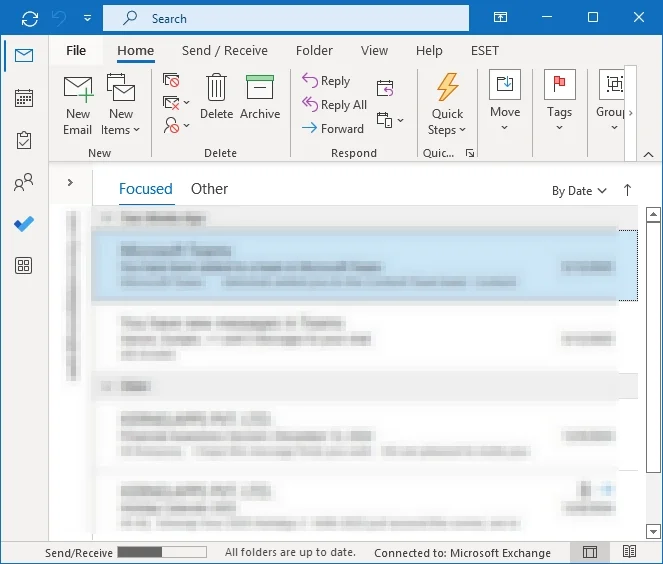Click the Send/Receive All Folders sync icon
Image resolution: width=663 pixels, height=564 pixels.
click(30, 18)
